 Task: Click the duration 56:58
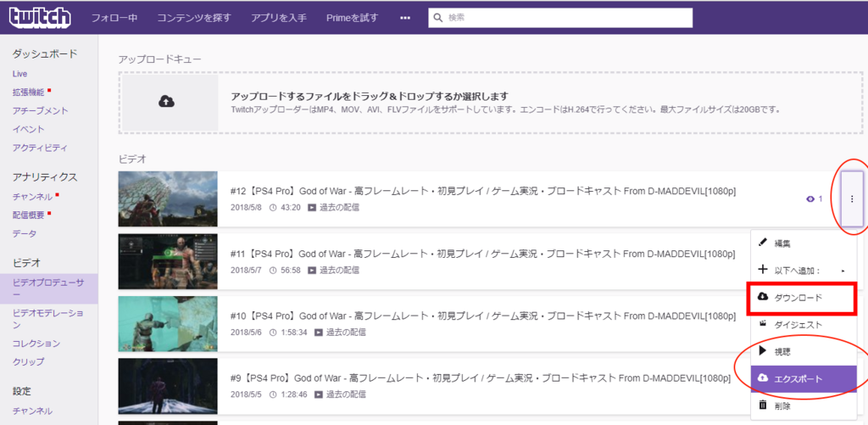pos(292,271)
